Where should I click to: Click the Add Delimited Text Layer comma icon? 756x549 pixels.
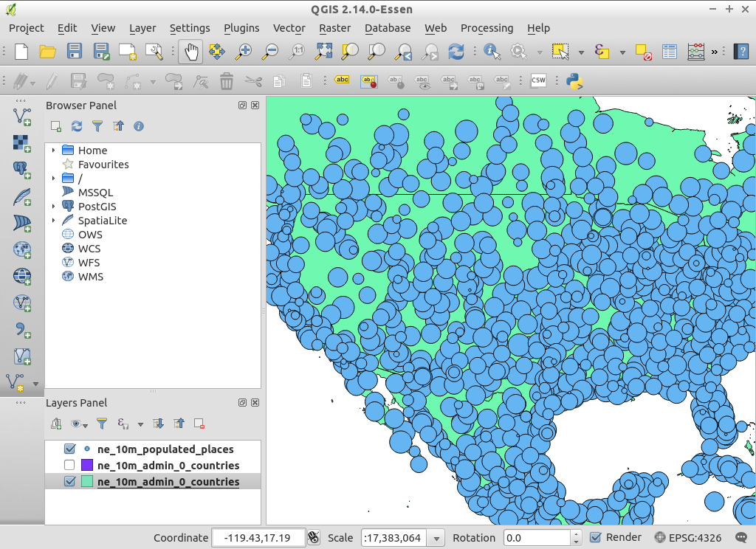(x=21, y=330)
